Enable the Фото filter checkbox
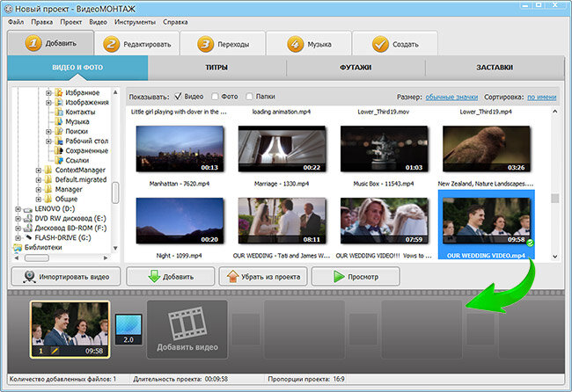Viewport: 572px width, 392px height. coord(215,97)
